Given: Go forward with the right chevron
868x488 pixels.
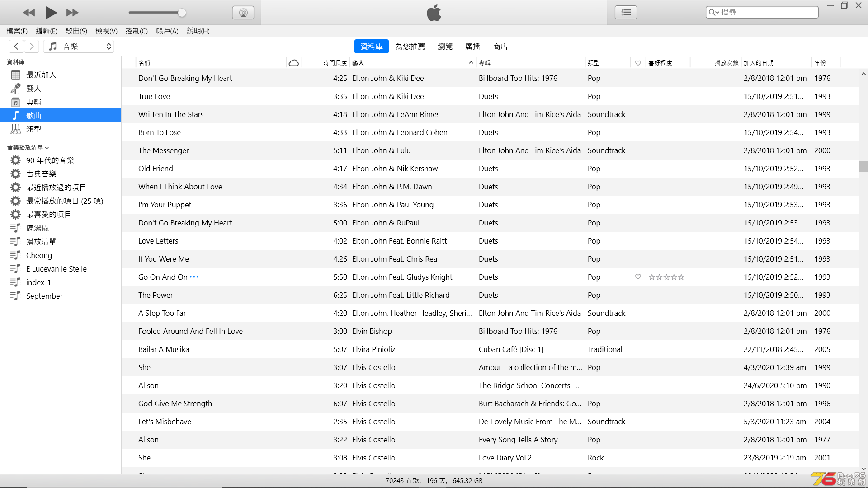Looking at the screenshot, I should pos(31,46).
